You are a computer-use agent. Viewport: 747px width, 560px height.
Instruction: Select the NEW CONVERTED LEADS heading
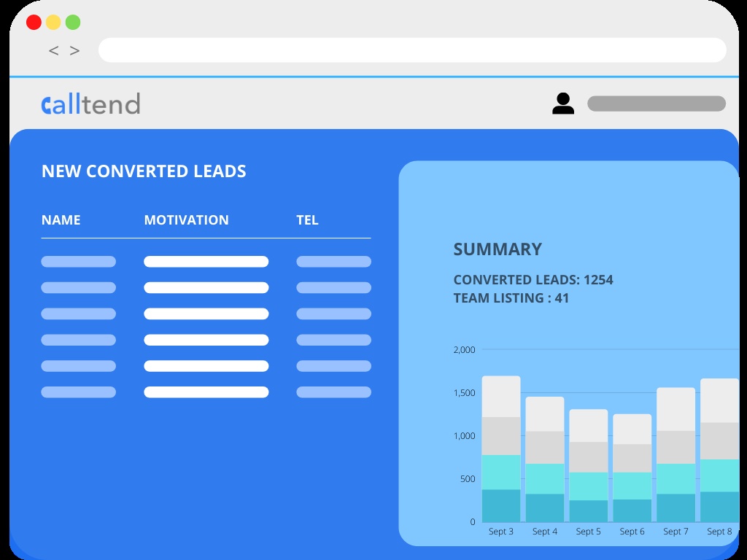pos(144,171)
